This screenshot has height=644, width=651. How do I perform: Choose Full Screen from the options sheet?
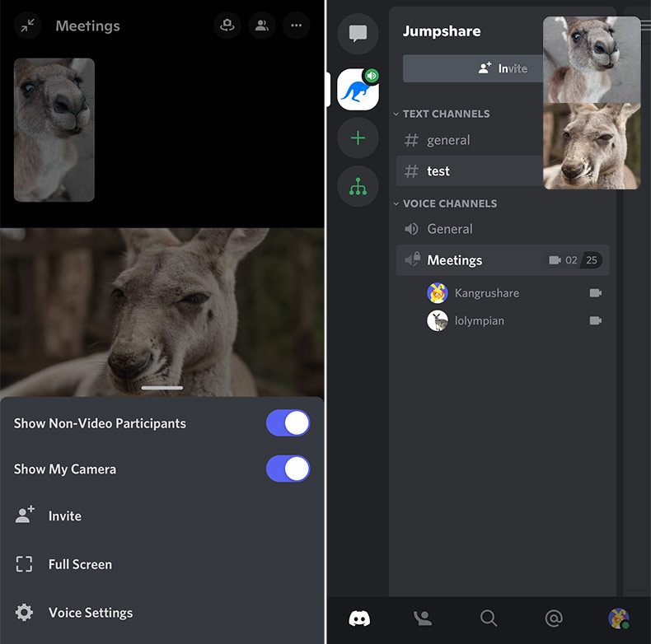(80, 564)
